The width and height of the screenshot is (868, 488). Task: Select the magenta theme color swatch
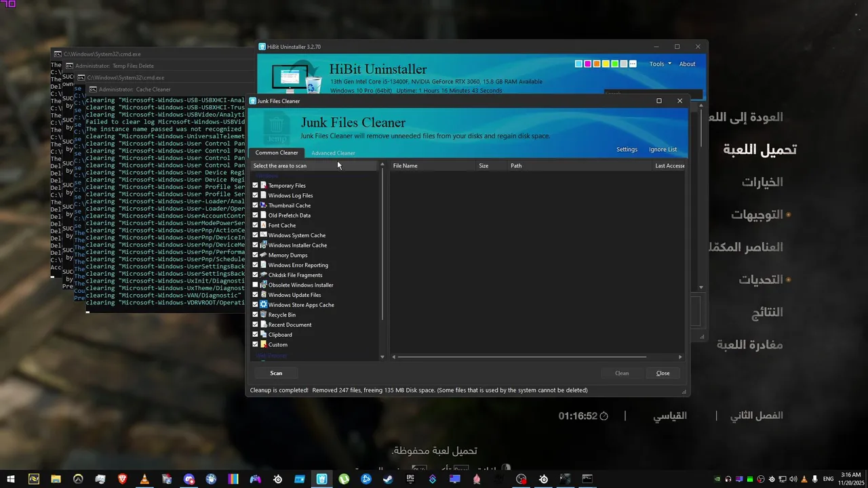pyautogui.click(x=587, y=64)
